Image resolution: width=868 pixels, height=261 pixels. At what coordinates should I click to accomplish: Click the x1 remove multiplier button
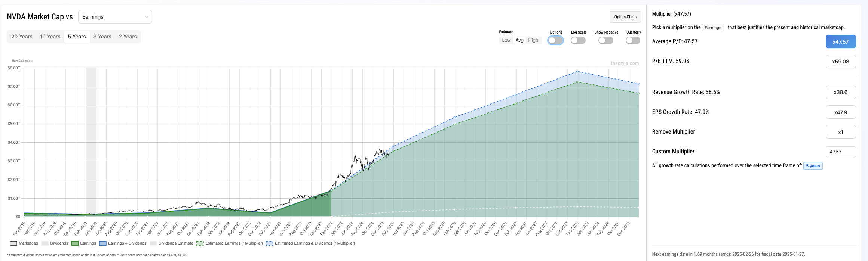(x=841, y=132)
